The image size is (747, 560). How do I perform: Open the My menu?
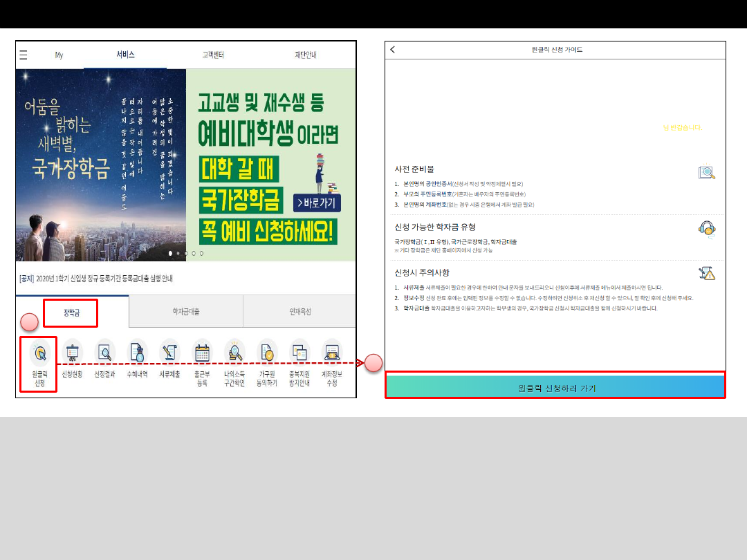coord(59,55)
